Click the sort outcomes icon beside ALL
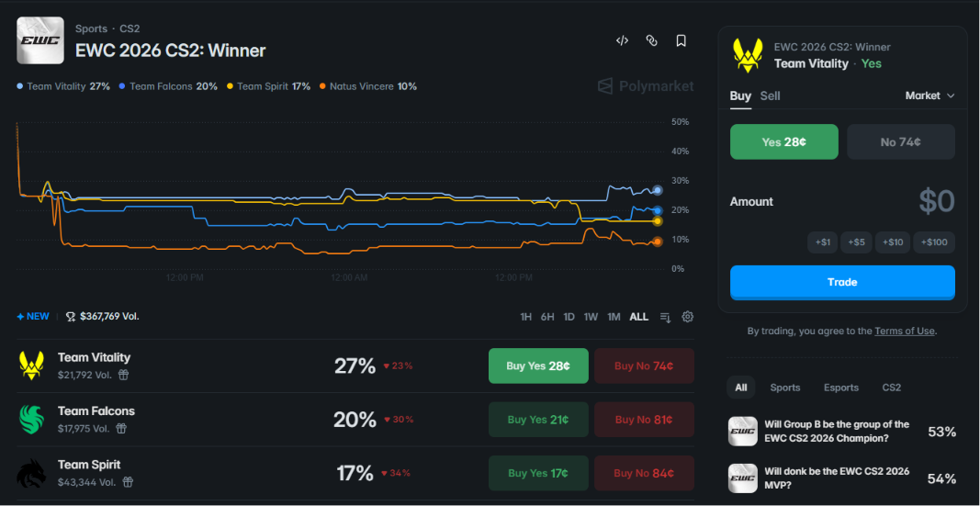 coord(665,317)
